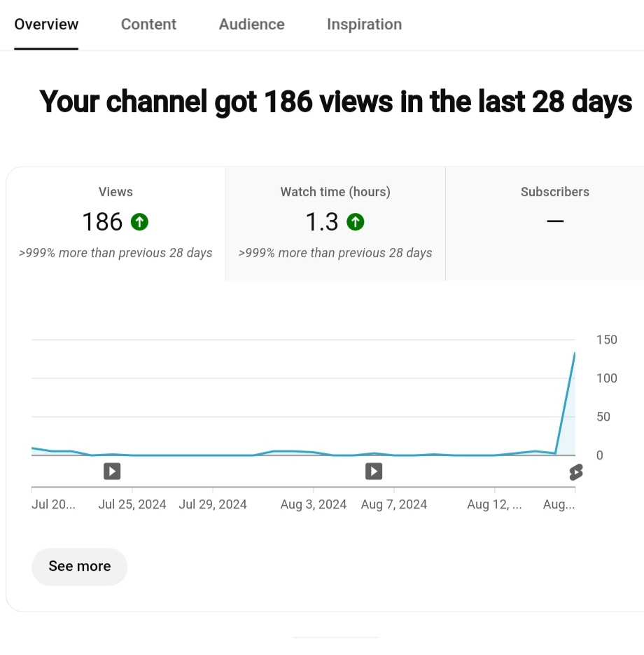Click the Aug 7, 2024 axis label
The image size is (644, 655).
coord(393,504)
